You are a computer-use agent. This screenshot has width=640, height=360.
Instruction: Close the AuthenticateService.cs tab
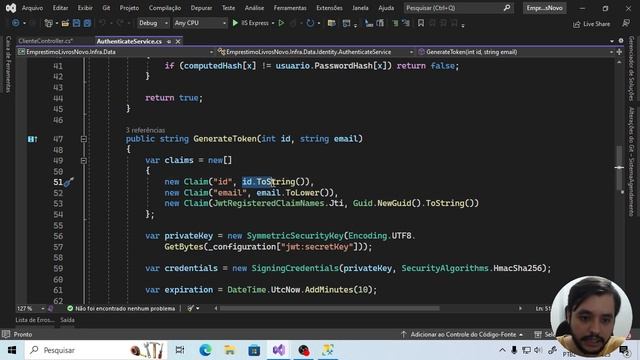pyautogui.click(x=178, y=42)
